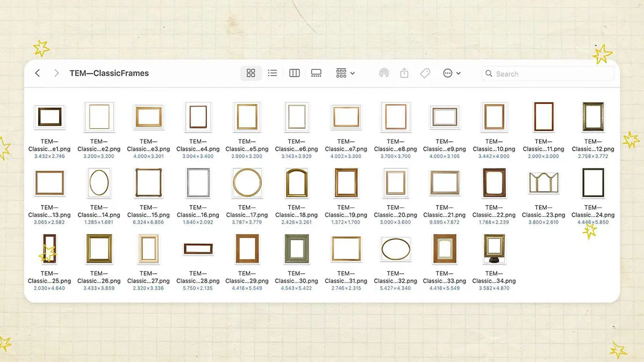Click the Edit Tags icon
644x362 pixels.
click(425, 73)
